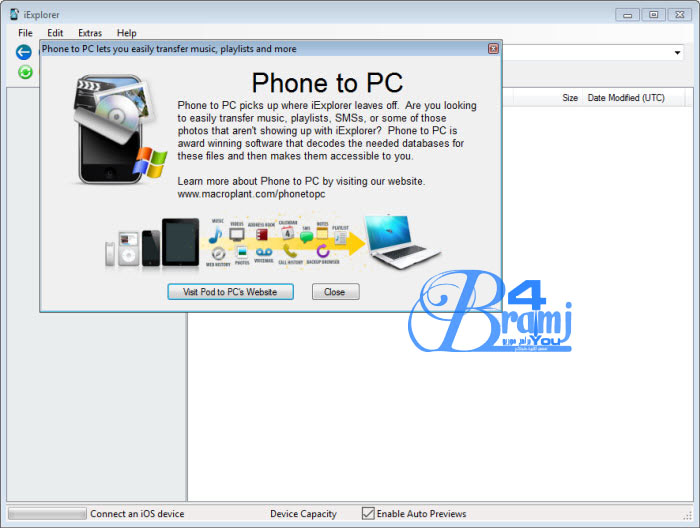The height and width of the screenshot is (528, 700).
Task: Click the Voicemail icon in banner
Action: [x=264, y=252]
